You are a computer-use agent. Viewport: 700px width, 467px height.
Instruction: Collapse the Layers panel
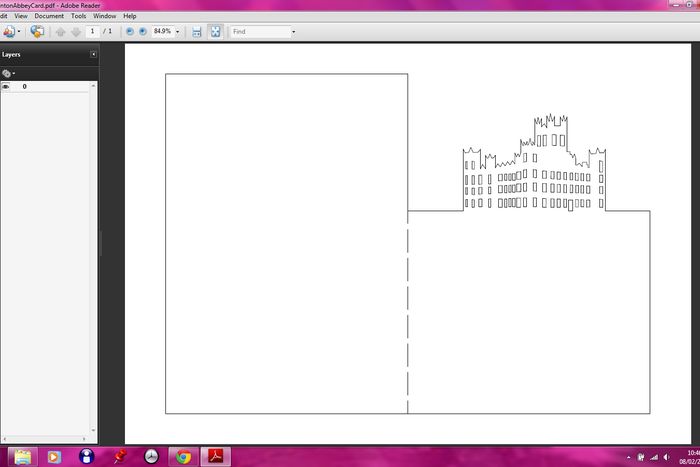tap(93, 54)
